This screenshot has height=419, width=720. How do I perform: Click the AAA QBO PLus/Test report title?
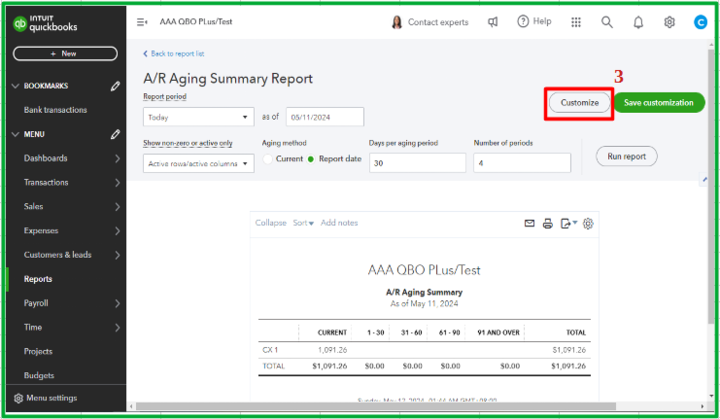(424, 270)
